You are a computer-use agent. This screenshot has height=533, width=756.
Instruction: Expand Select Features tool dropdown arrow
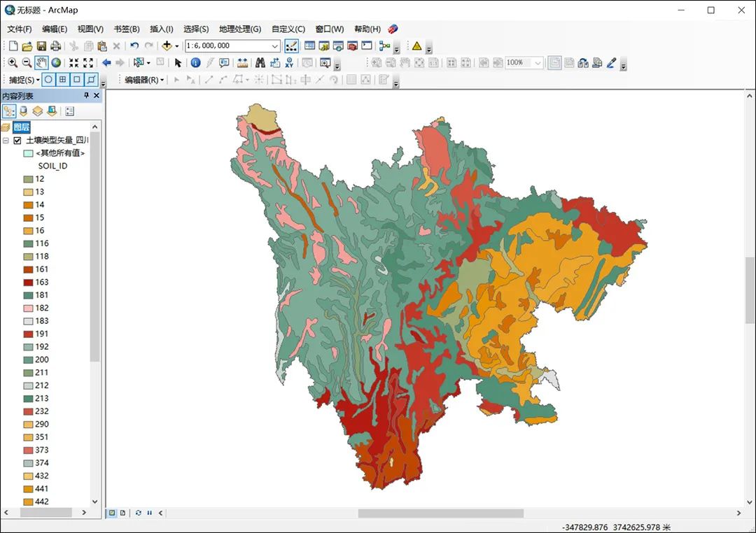(148, 63)
